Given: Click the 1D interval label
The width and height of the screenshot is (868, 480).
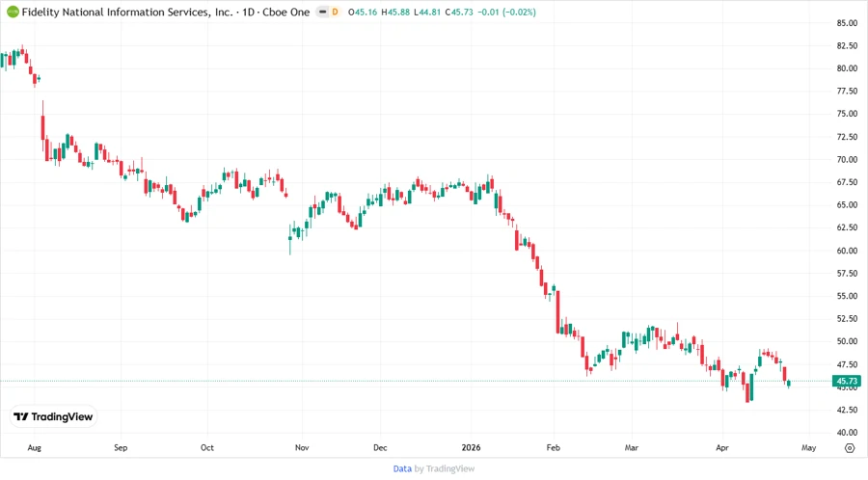Looking at the screenshot, I should 249,12.
